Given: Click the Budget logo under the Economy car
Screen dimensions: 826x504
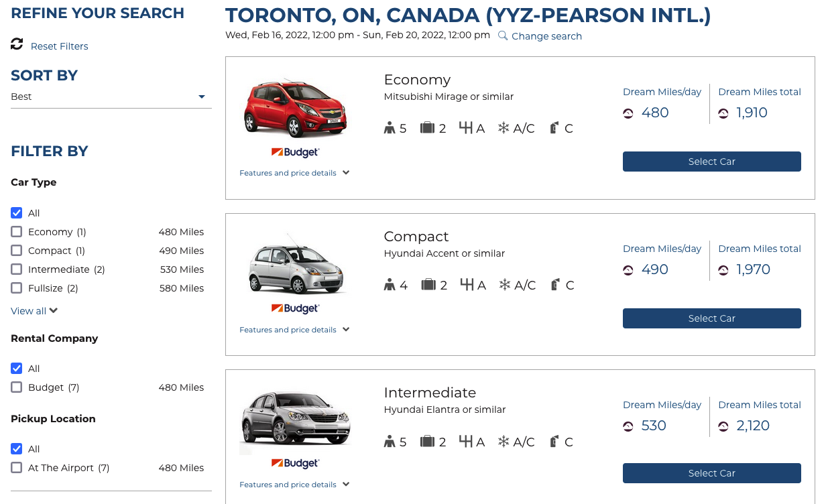Looking at the screenshot, I should click(x=295, y=152).
